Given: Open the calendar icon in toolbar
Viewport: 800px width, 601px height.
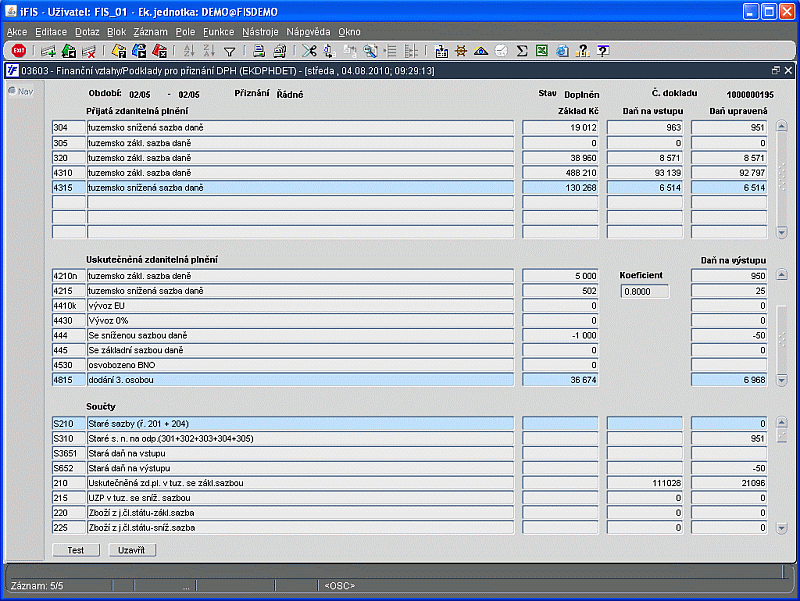Looking at the screenshot, I should (x=441, y=51).
